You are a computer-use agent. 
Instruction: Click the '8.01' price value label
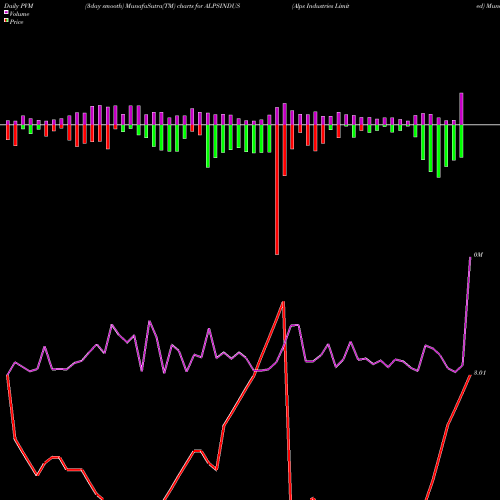click(480, 373)
